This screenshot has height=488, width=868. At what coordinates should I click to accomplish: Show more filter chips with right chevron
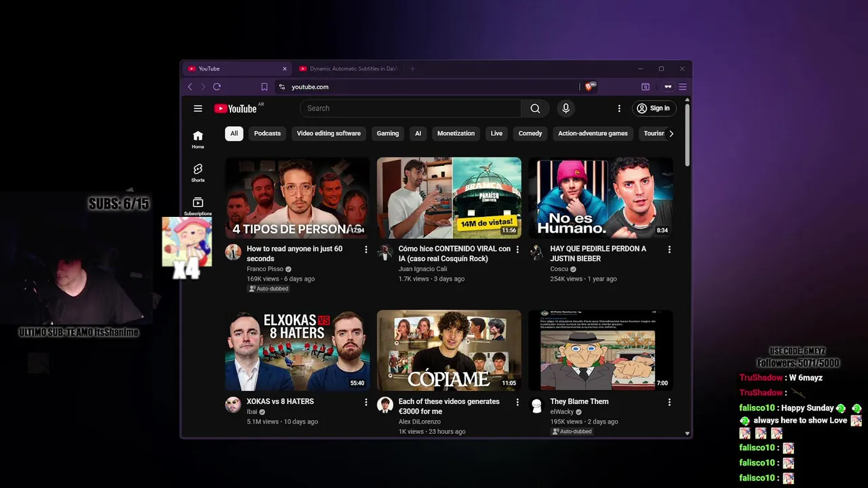coord(671,134)
